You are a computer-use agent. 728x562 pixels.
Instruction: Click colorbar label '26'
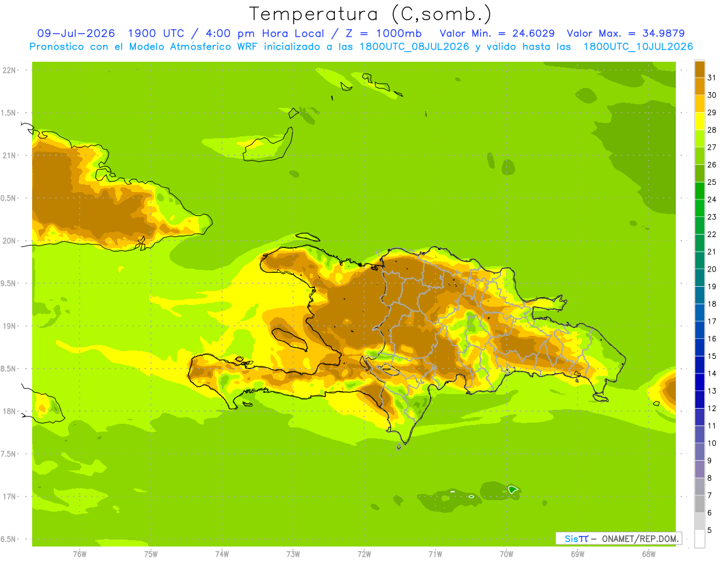click(x=712, y=165)
